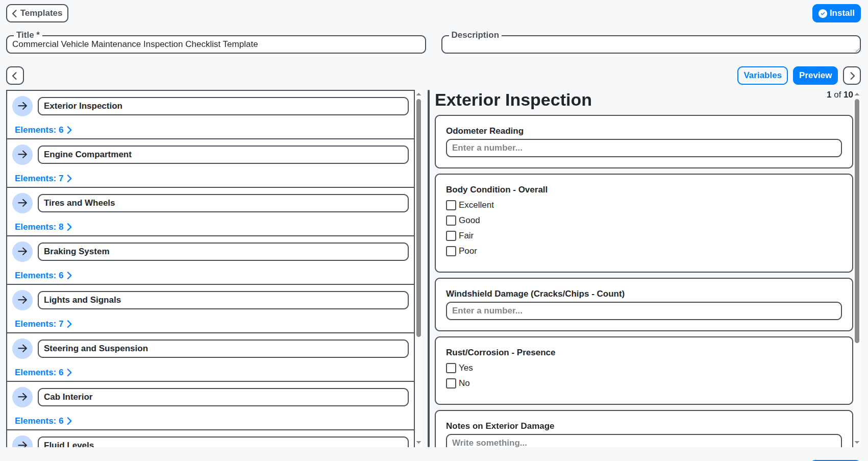Image resolution: width=868 pixels, height=461 pixels.
Task: Click the arrow icon beside Cab Interior
Action: (x=22, y=397)
